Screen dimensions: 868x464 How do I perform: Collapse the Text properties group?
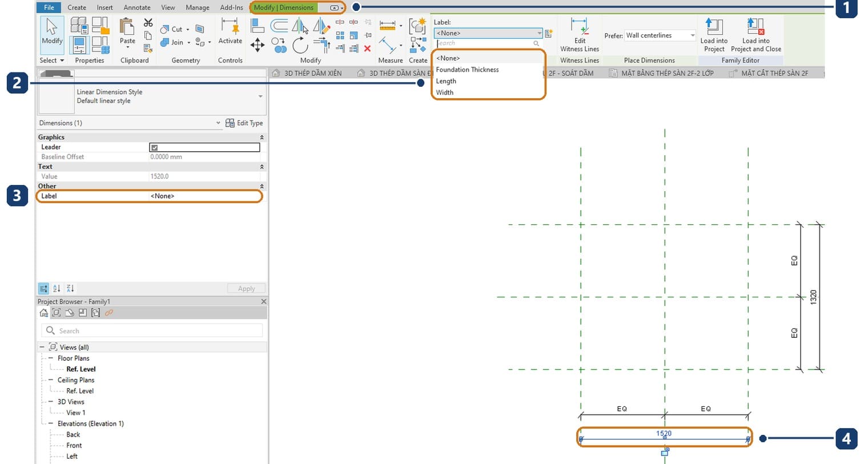(x=262, y=167)
